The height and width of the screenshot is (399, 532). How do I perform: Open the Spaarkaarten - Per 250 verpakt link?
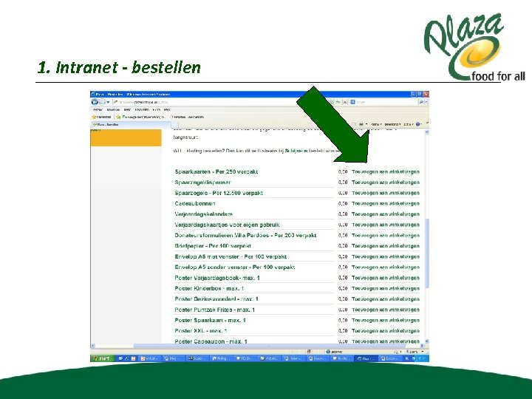coord(216,171)
